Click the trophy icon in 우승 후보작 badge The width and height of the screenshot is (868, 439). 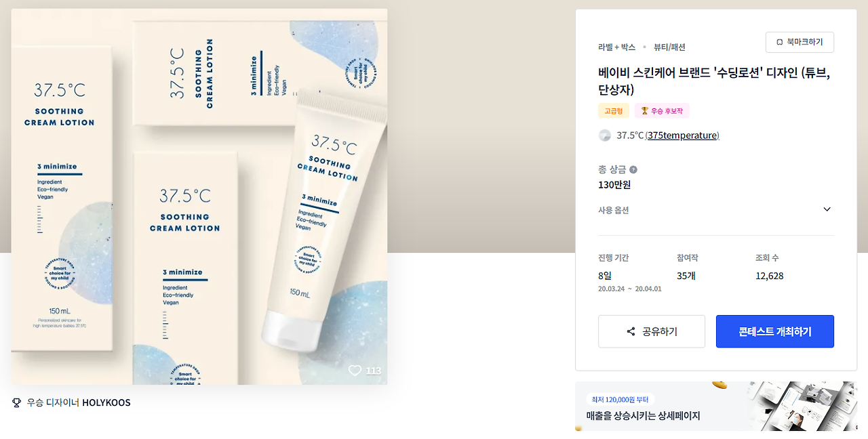tap(645, 110)
